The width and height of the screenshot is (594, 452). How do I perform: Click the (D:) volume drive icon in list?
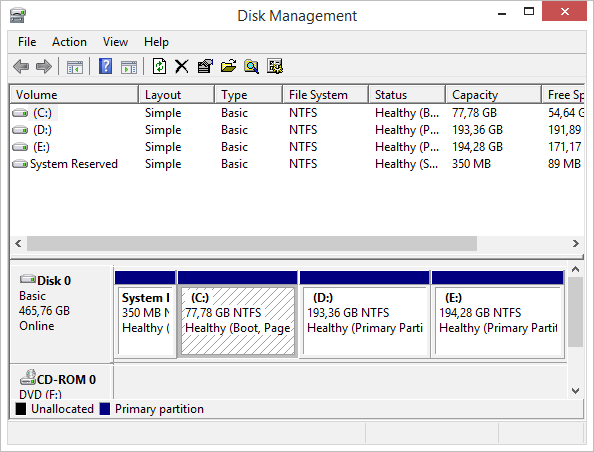pos(20,130)
